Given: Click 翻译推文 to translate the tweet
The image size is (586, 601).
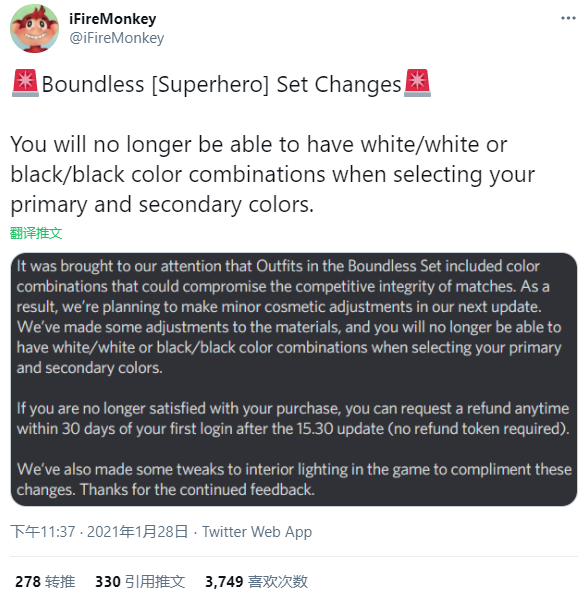Looking at the screenshot, I should pyautogui.click(x=36, y=233).
